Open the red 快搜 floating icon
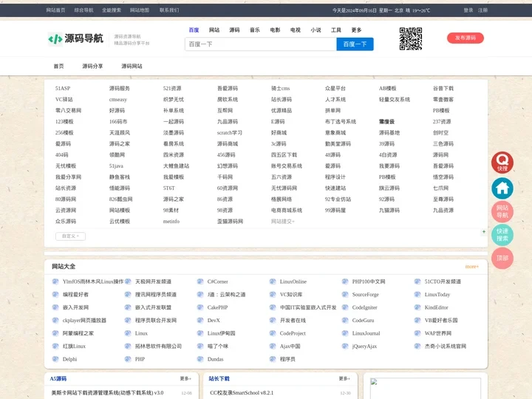Viewport: 532px width, 399px height. click(x=502, y=162)
